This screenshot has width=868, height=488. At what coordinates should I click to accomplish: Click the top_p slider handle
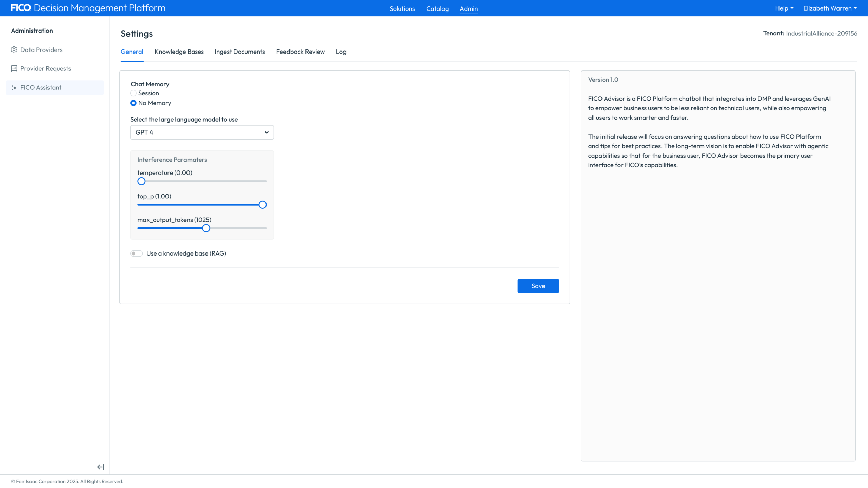click(262, 205)
